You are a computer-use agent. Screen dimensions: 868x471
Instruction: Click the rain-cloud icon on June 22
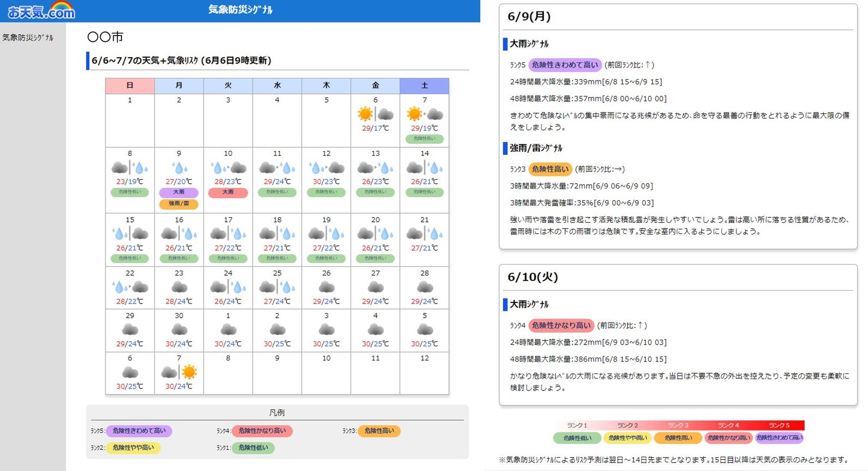[x=130, y=287]
